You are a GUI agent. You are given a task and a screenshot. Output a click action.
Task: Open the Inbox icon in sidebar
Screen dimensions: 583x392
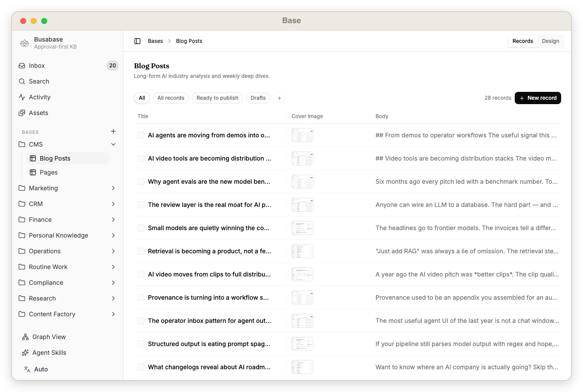pyautogui.click(x=22, y=66)
